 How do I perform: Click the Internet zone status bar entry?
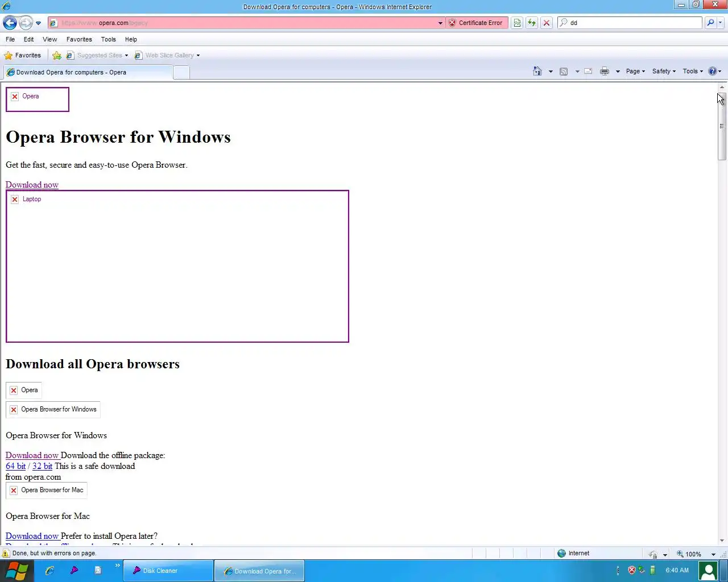pyautogui.click(x=573, y=553)
